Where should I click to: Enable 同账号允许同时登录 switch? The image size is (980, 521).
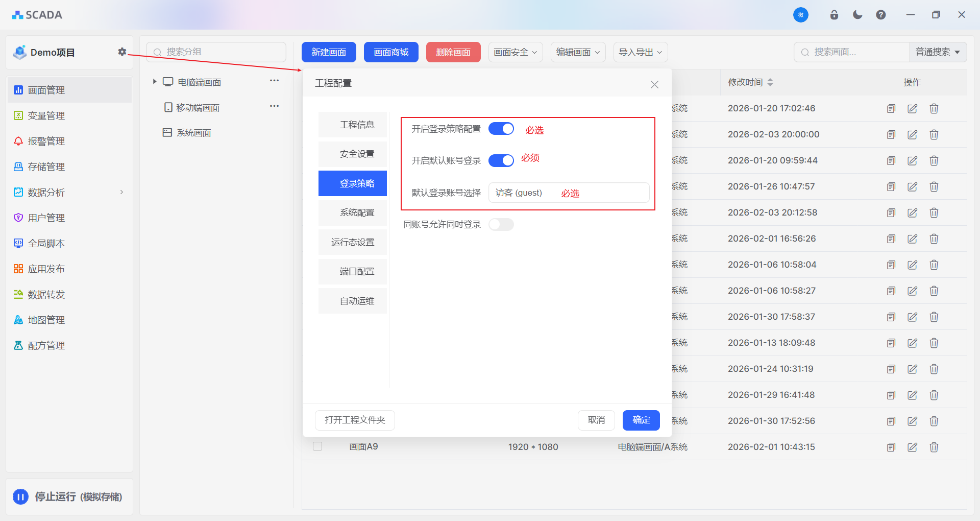click(501, 224)
